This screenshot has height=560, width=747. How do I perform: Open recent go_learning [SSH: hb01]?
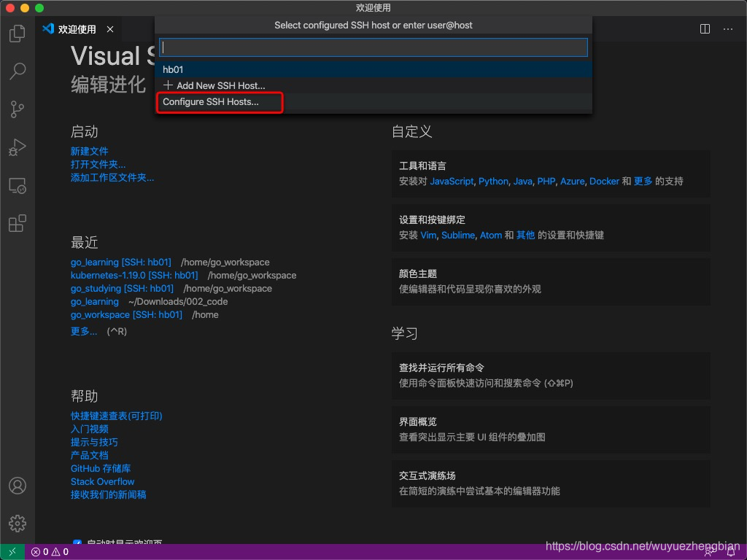click(x=121, y=262)
